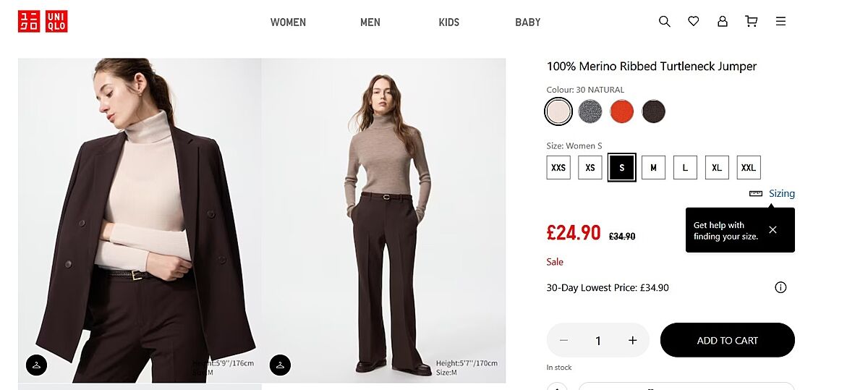This screenshot has height=390, width=868.
Task: Open the wishlist heart icon
Action: [x=693, y=22]
